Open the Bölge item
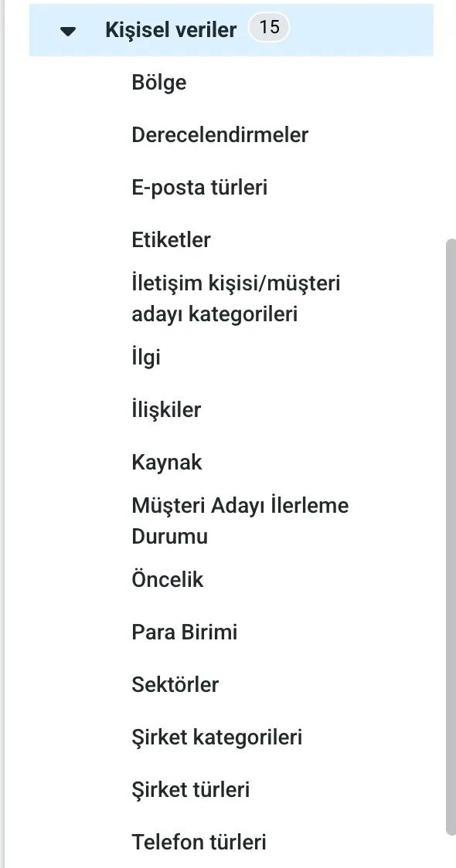 point(159,83)
